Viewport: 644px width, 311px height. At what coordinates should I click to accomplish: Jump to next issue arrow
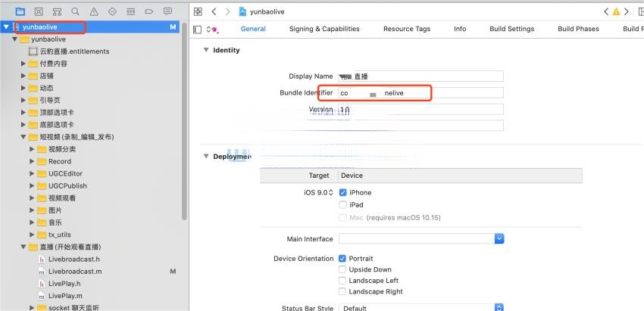[627, 12]
